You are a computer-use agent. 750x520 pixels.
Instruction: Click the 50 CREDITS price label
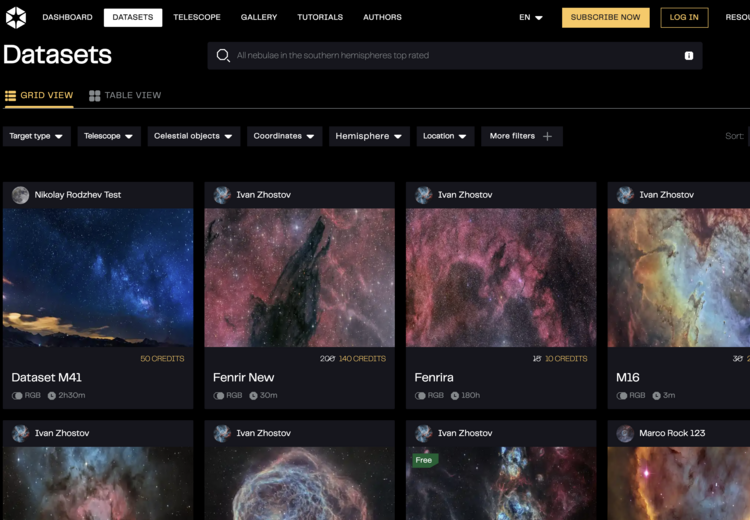point(162,359)
